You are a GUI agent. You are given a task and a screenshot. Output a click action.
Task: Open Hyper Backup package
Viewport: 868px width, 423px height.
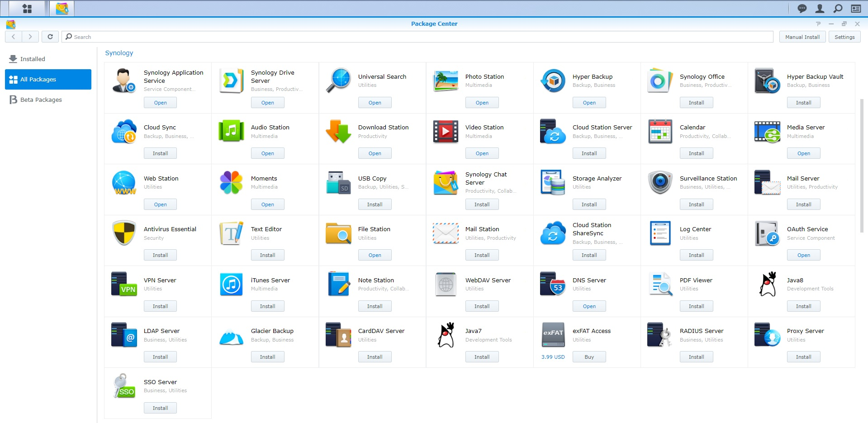[589, 103]
